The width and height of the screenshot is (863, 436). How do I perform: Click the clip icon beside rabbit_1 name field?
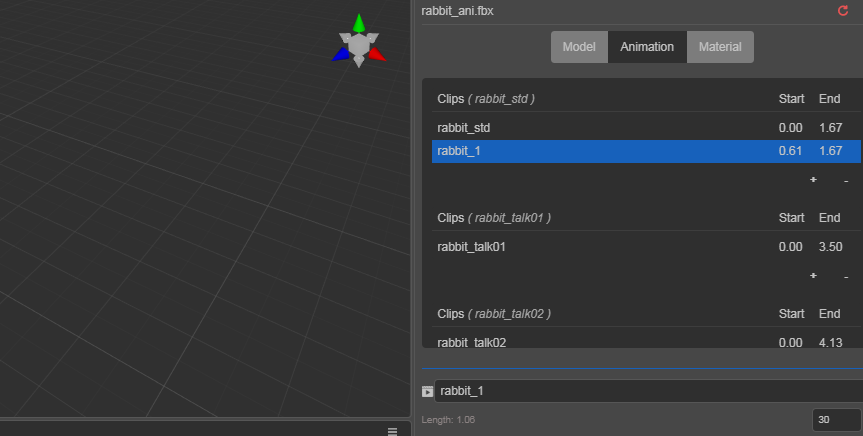click(x=427, y=391)
